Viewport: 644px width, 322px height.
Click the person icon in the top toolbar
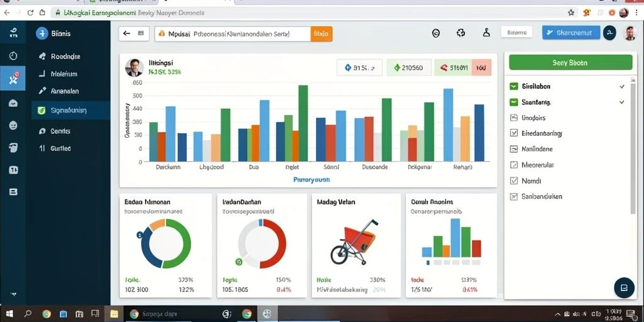click(486, 33)
